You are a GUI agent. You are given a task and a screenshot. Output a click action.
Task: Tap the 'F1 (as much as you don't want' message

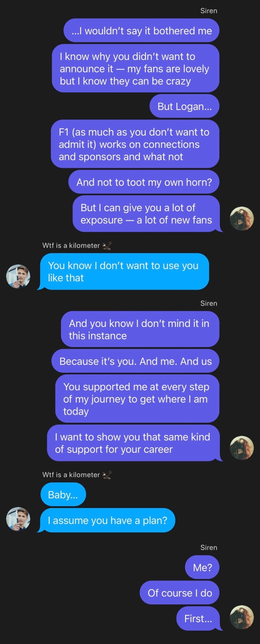tap(135, 144)
